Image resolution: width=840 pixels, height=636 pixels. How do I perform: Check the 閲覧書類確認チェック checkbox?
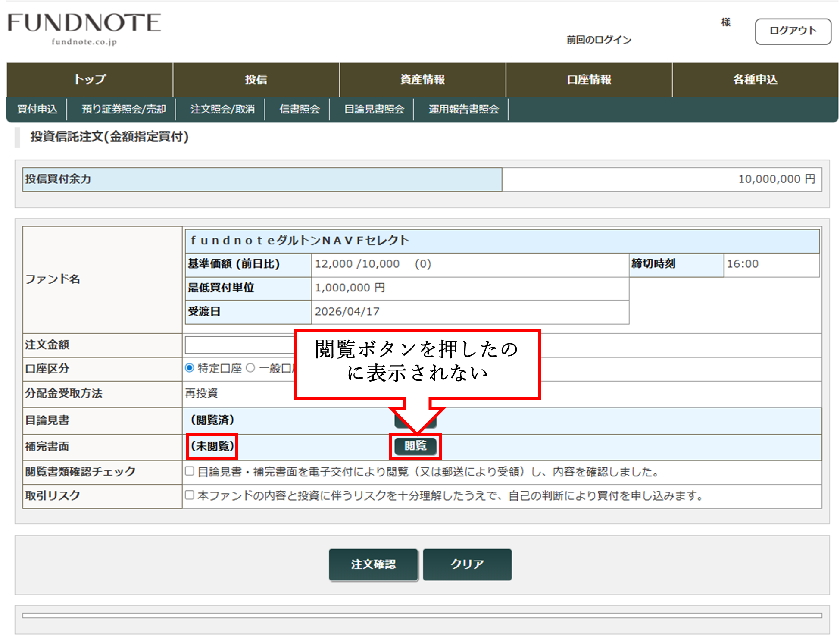tap(189, 471)
